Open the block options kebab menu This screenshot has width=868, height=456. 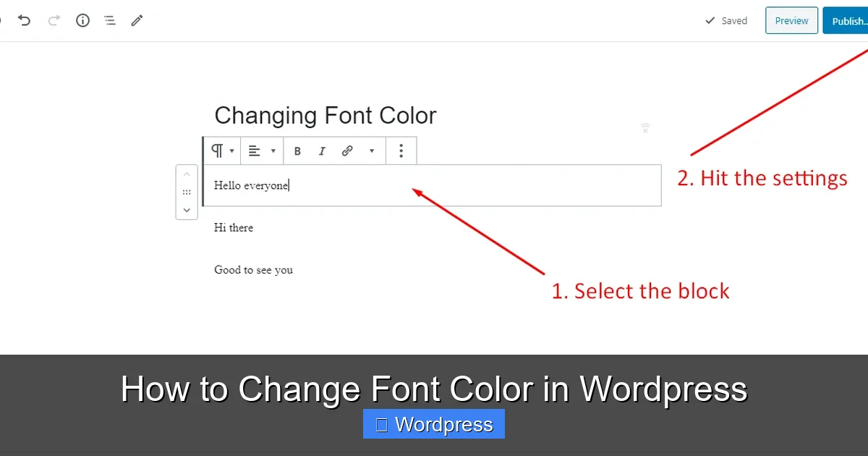coord(401,151)
